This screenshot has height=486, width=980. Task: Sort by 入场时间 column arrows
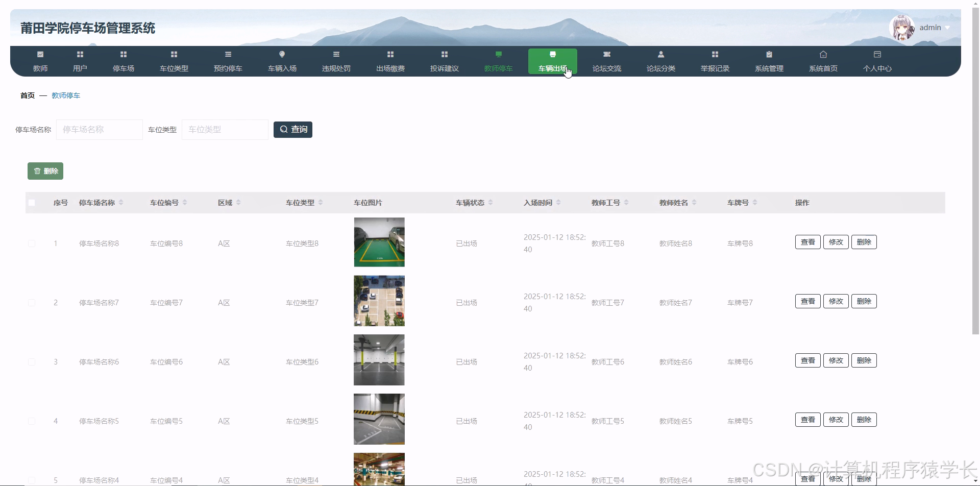(x=558, y=203)
